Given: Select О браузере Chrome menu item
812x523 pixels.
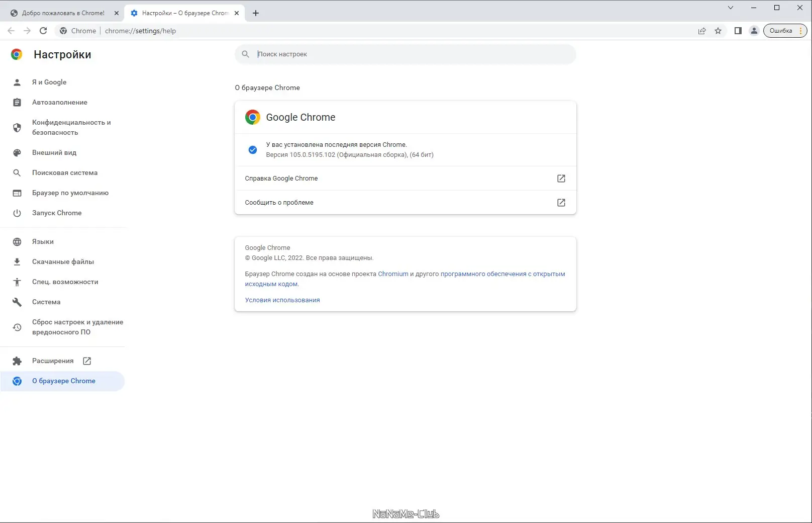Looking at the screenshot, I should (x=64, y=381).
